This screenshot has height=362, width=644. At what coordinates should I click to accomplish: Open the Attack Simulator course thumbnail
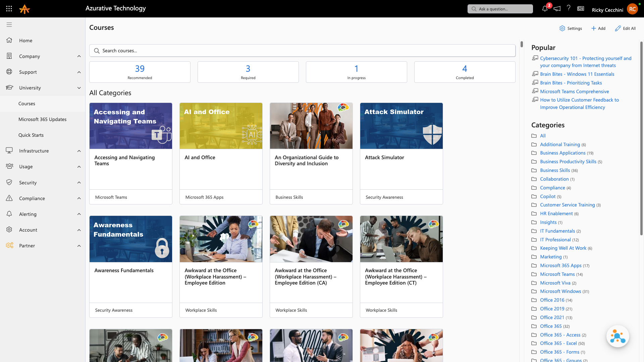[x=401, y=126]
